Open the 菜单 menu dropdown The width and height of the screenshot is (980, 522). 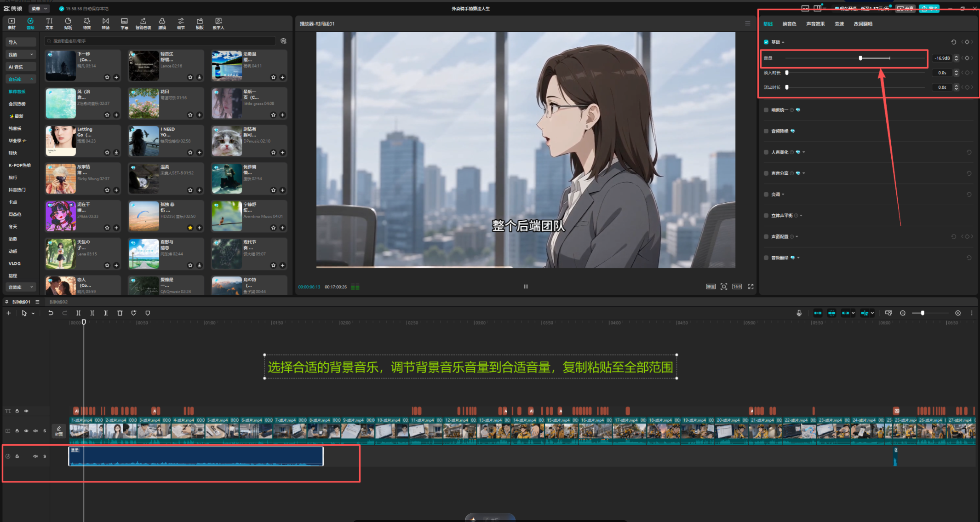point(39,8)
